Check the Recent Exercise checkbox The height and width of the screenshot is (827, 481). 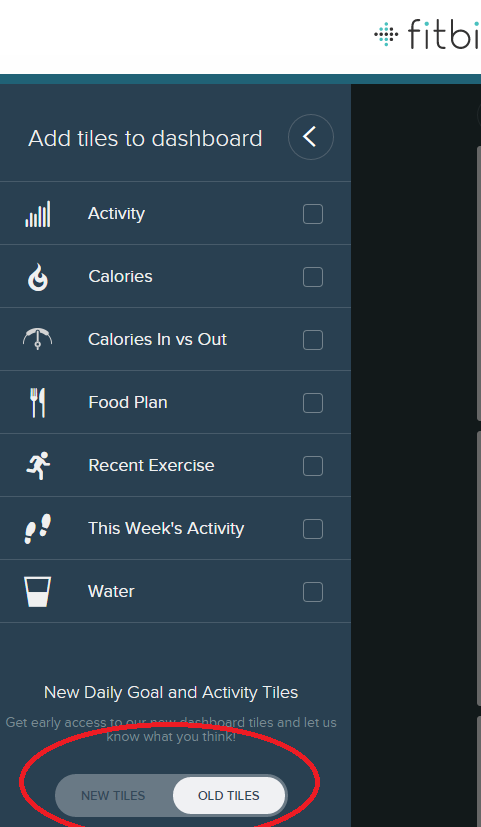click(313, 466)
